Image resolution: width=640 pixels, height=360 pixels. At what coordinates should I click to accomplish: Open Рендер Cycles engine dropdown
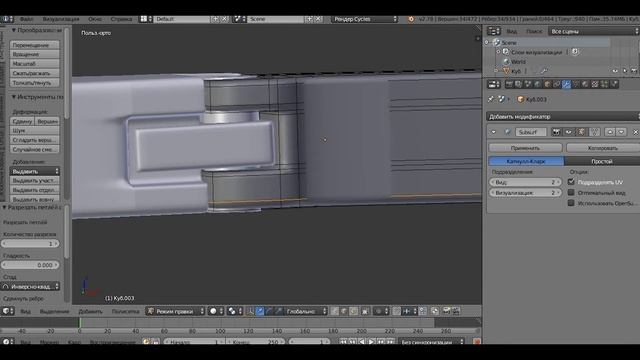pos(364,19)
